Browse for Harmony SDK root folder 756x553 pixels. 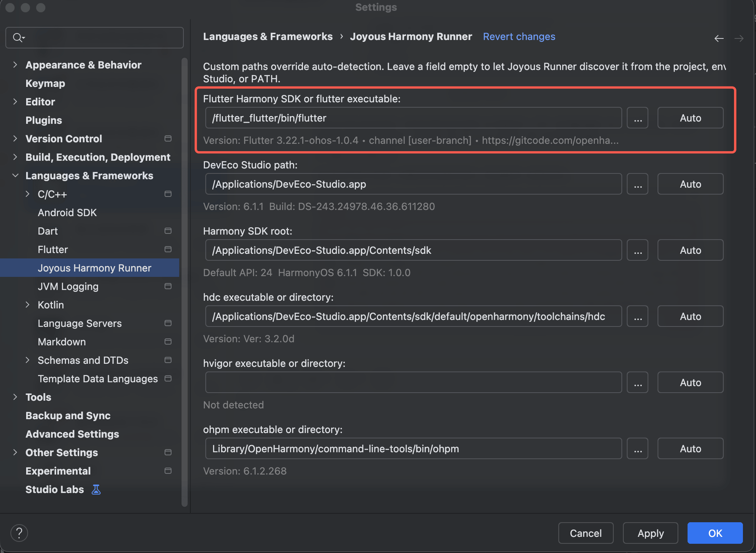[x=638, y=250]
